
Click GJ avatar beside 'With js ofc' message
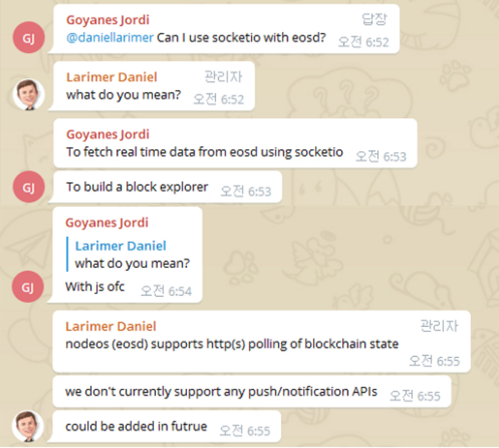tap(28, 287)
